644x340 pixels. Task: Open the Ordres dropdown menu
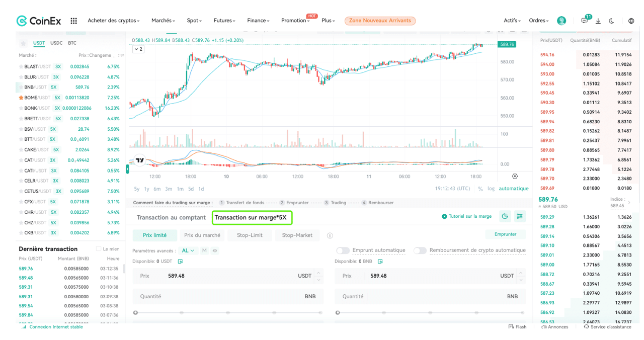pos(539,21)
